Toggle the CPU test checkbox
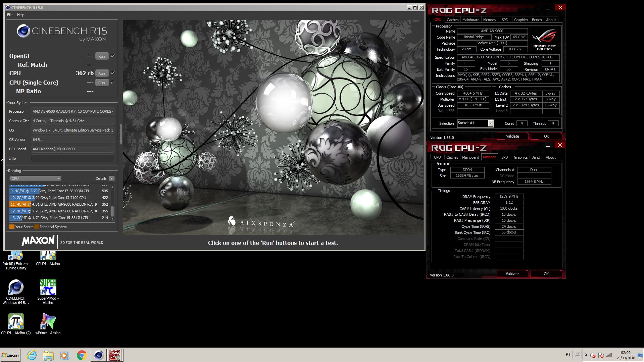Screen dimensions: 644x362 pos(113,73)
